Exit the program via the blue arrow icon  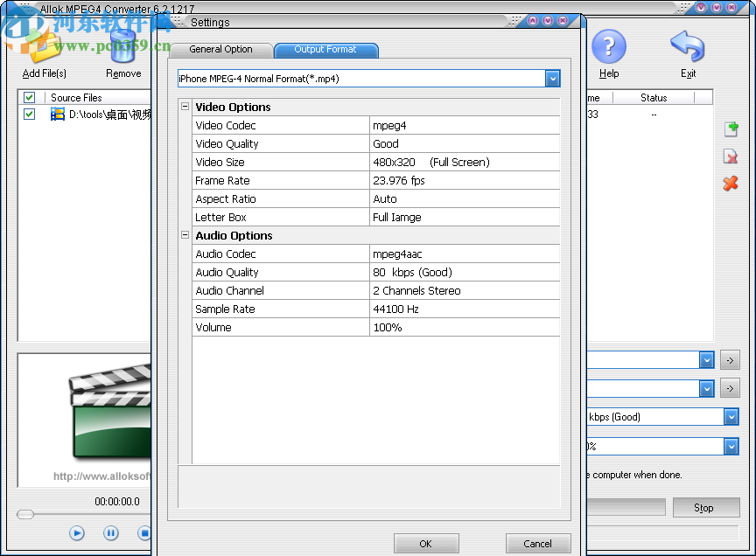coord(688,44)
